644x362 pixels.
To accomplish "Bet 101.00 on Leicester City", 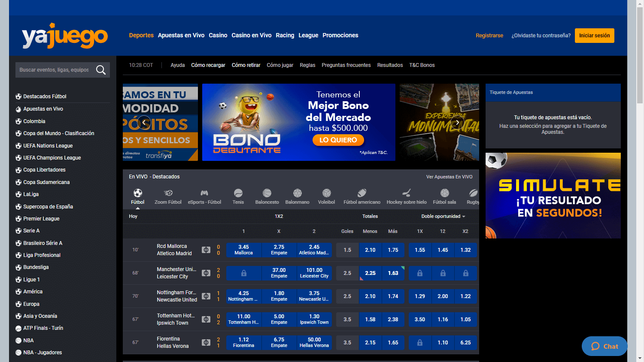I will click(x=314, y=273).
